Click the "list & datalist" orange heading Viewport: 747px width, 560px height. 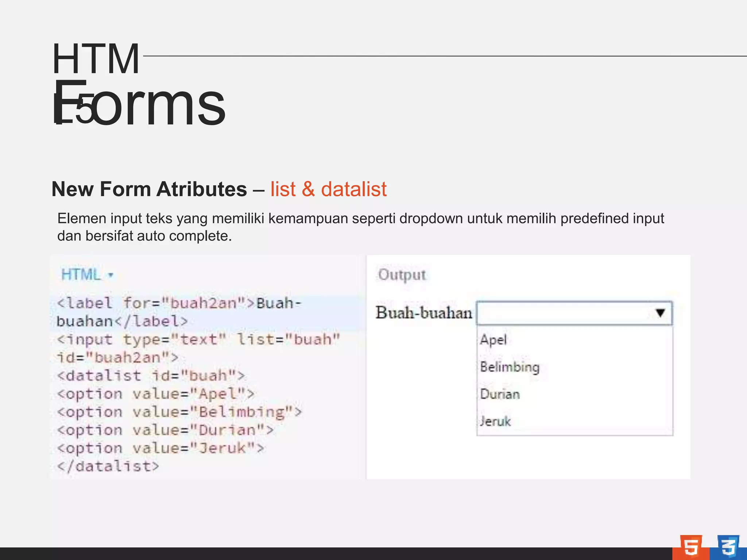coord(328,189)
